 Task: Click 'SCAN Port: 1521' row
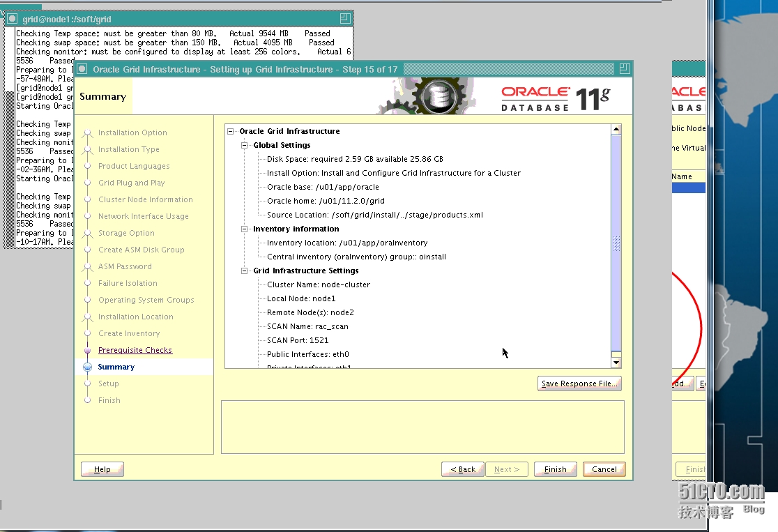click(x=297, y=340)
